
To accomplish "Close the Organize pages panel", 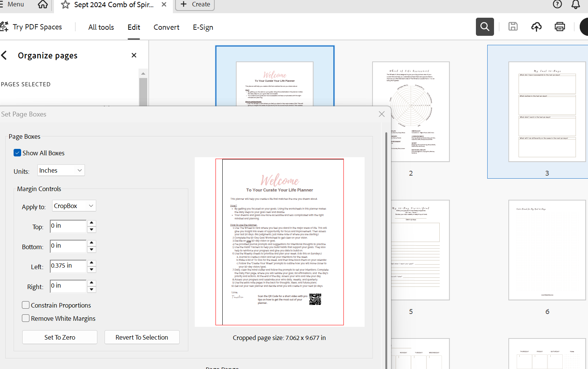I will click(134, 55).
